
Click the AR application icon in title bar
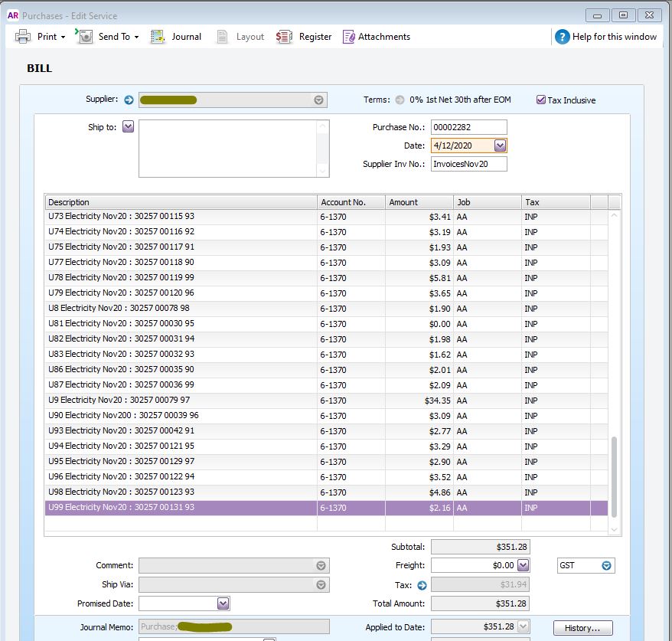(x=12, y=15)
